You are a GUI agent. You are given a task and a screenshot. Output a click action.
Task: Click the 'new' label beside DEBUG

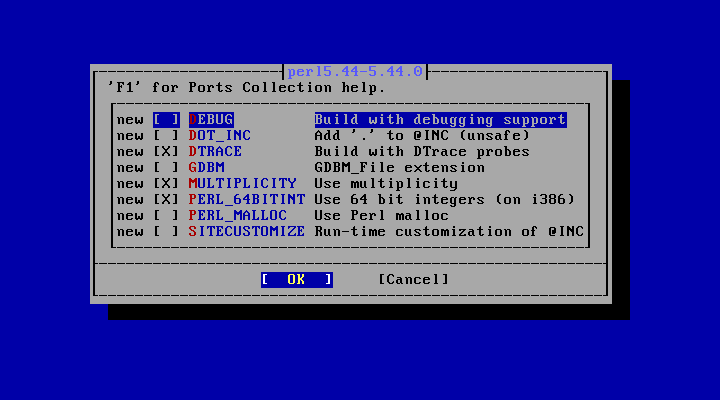pyautogui.click(x=130, y=120)
